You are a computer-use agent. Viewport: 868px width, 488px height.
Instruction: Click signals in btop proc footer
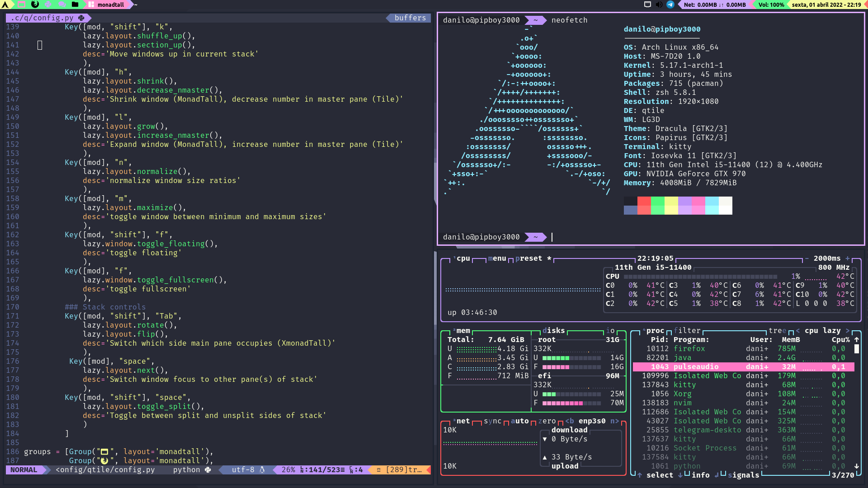(743, 475)
